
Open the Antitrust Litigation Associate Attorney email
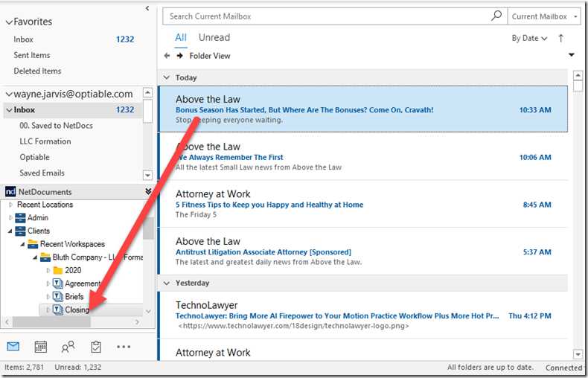coord(363,251)
